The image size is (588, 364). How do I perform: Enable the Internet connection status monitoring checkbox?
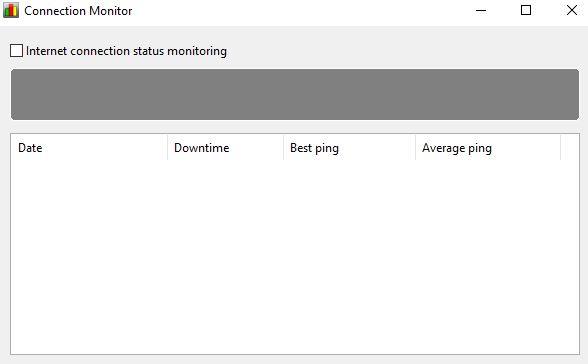pyautogui.click(x=16, y=51)
